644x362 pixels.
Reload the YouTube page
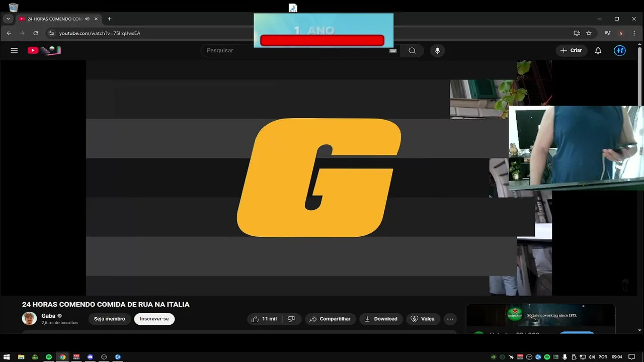tap(36, 33)
